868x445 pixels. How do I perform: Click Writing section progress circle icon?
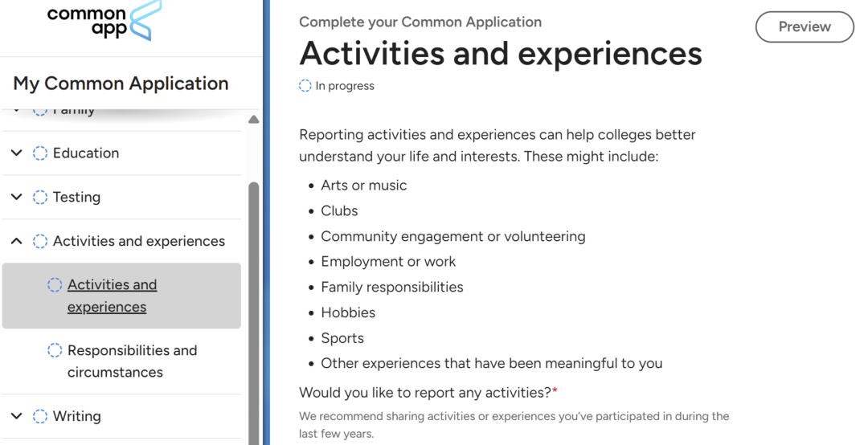point(40,416)
